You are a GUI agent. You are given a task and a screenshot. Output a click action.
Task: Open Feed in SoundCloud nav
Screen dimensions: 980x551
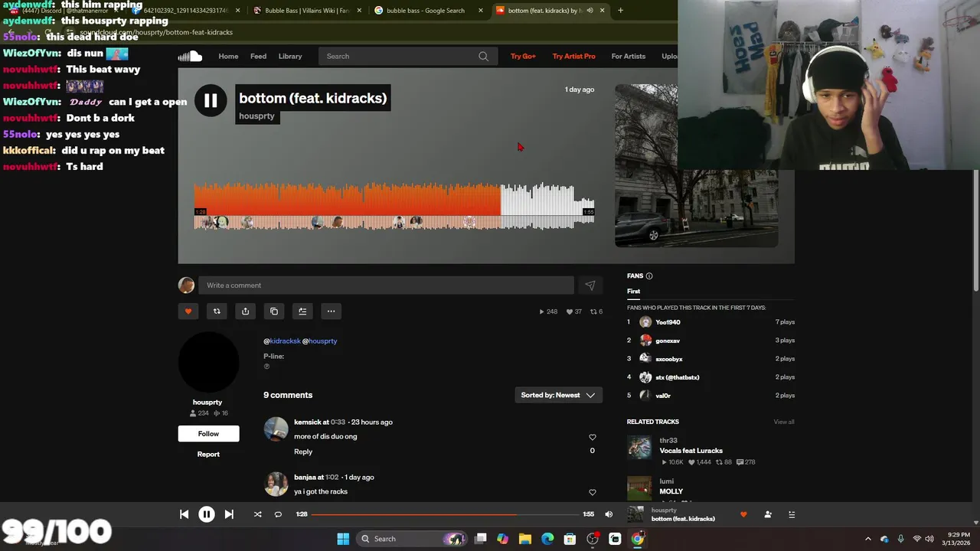258,56
